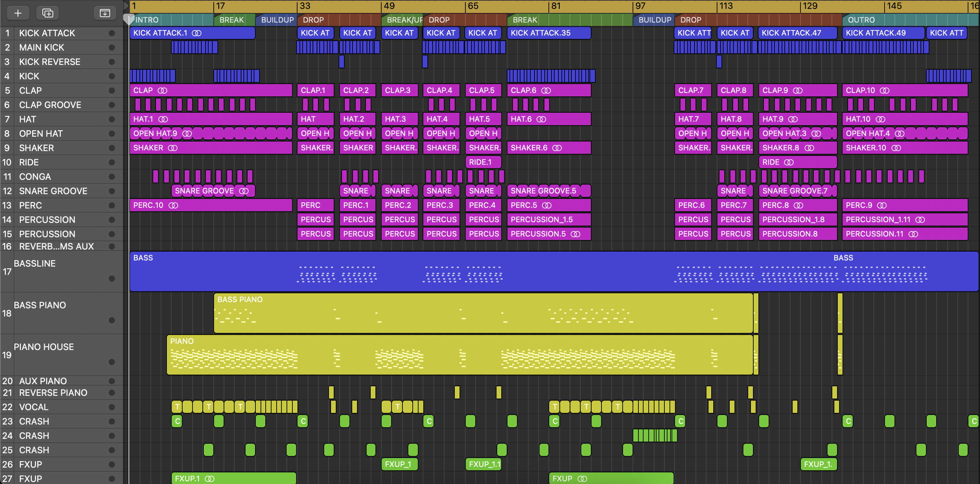The width and height of the screenshot is (980, 484).
Task: Select the FXUP_1.1 region
Action: point(483,464)
